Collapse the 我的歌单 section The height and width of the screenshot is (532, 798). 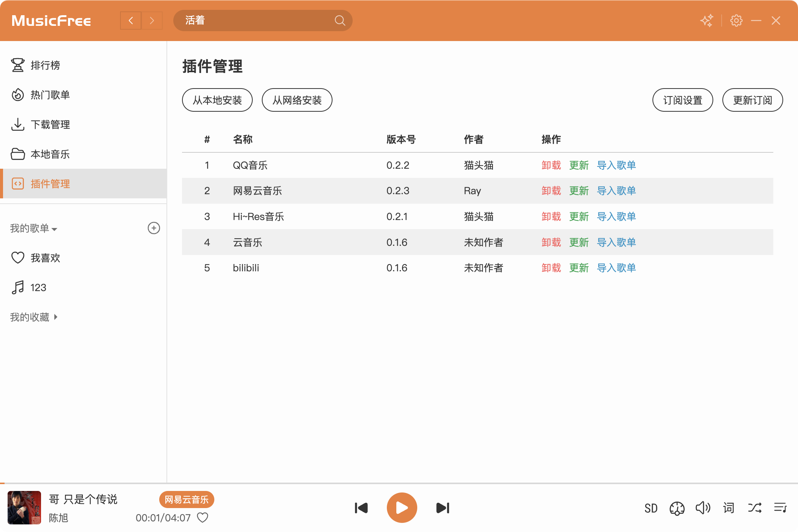(x=33, y=228)
